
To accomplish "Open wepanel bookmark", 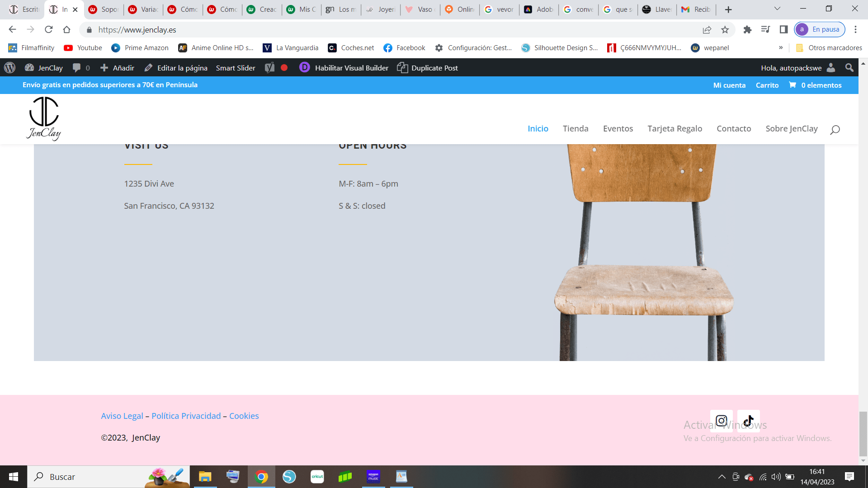I will click(x=710, y=48).
